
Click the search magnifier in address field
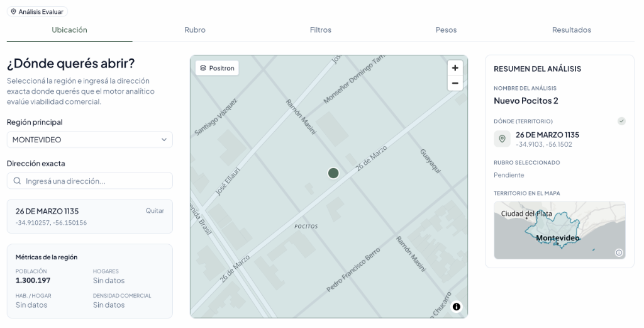[x=17, y=181]
